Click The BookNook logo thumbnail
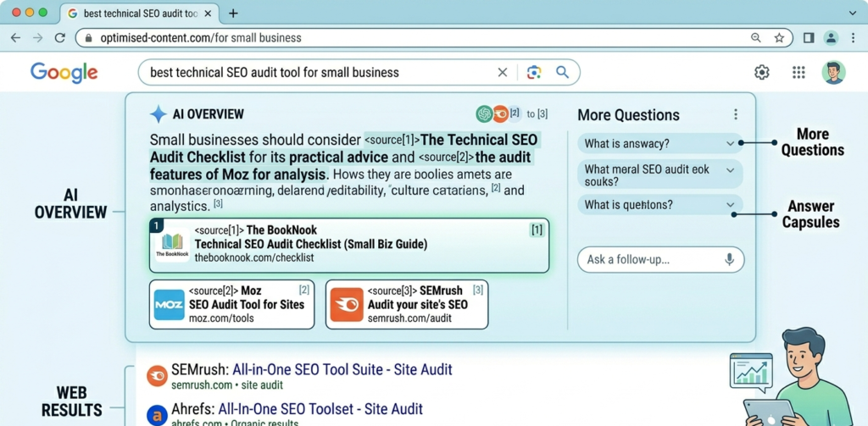The image size is (868, 426). point(172,245)
